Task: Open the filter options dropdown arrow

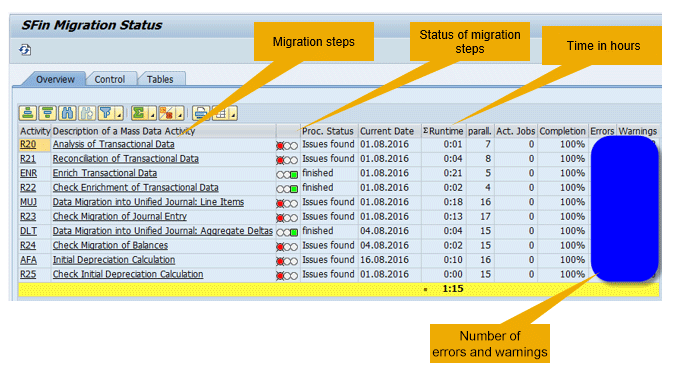Action: (x=119, y=114)
